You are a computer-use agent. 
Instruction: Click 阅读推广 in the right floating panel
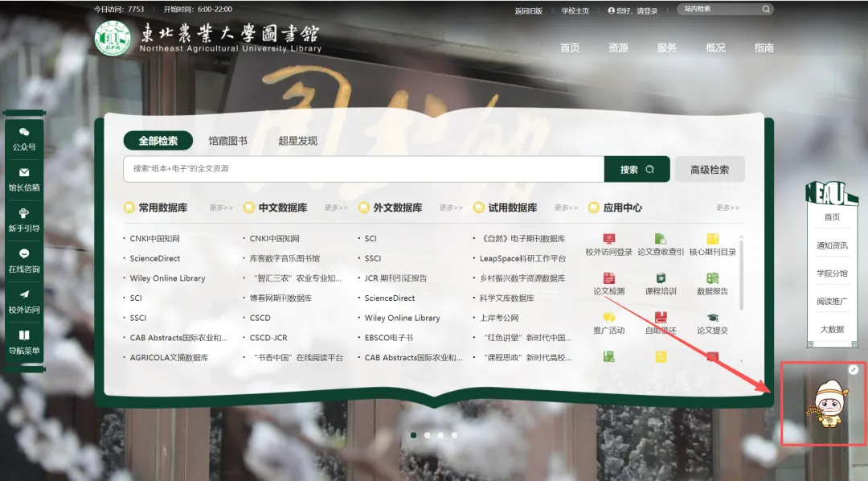point(832,302)
